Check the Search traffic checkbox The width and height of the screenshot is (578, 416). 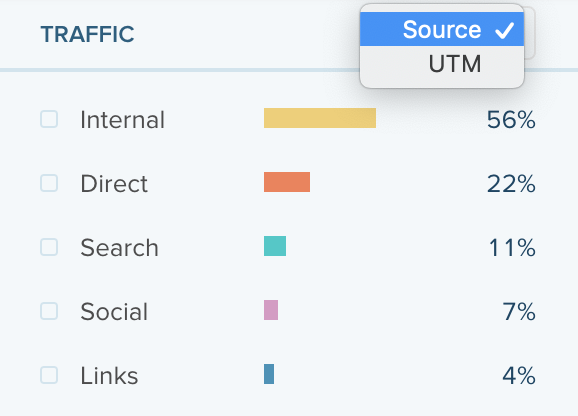(x=49, y=247)
